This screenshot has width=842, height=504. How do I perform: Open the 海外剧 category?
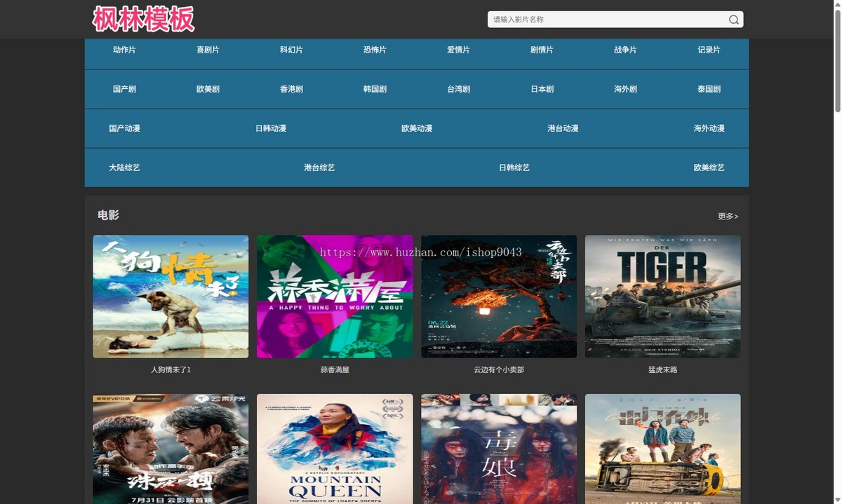click(x=625, y=89)
